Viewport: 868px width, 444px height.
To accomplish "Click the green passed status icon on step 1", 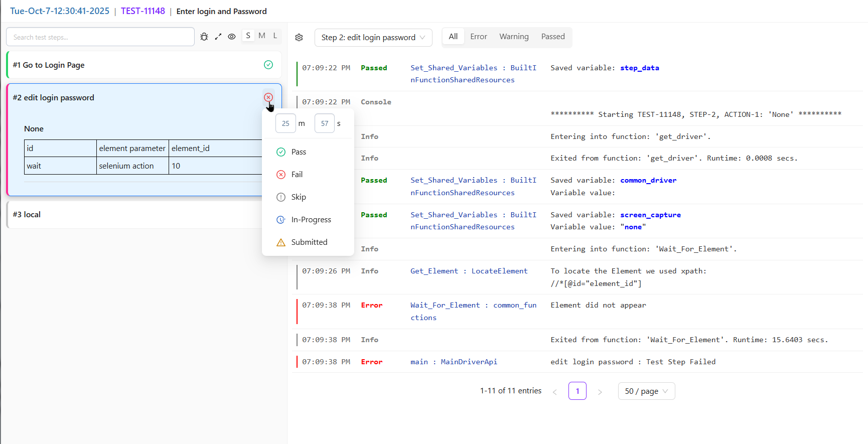I will click(268, 65).
